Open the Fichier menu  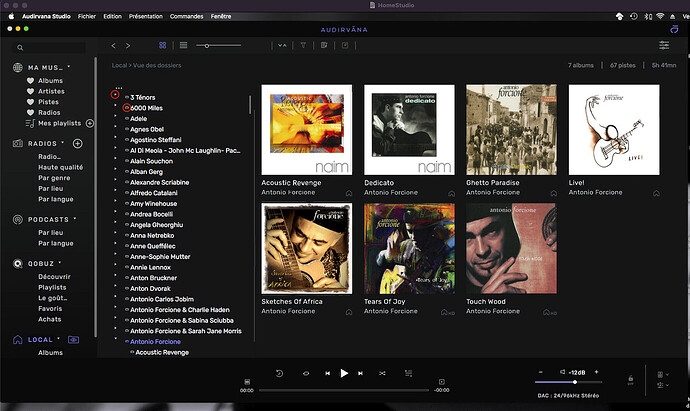point(87,16)
